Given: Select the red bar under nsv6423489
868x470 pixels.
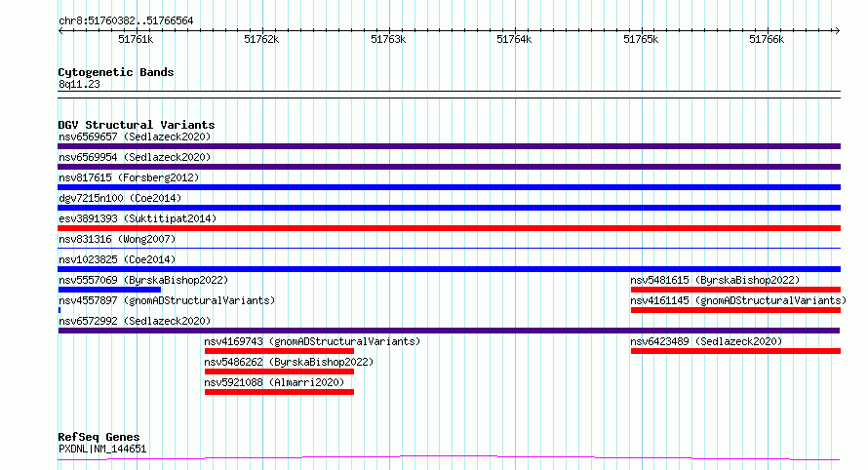Looking at the screenshot, I should (x=735, y=351).
